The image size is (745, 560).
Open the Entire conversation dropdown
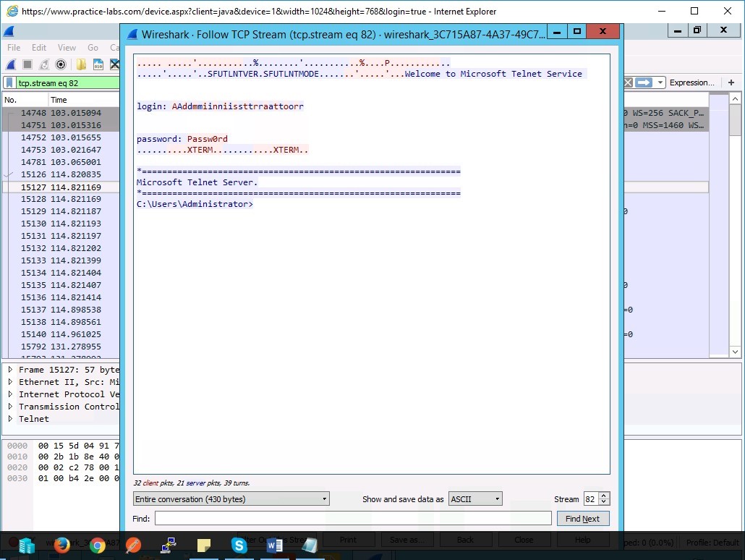(x=231, y=499)
